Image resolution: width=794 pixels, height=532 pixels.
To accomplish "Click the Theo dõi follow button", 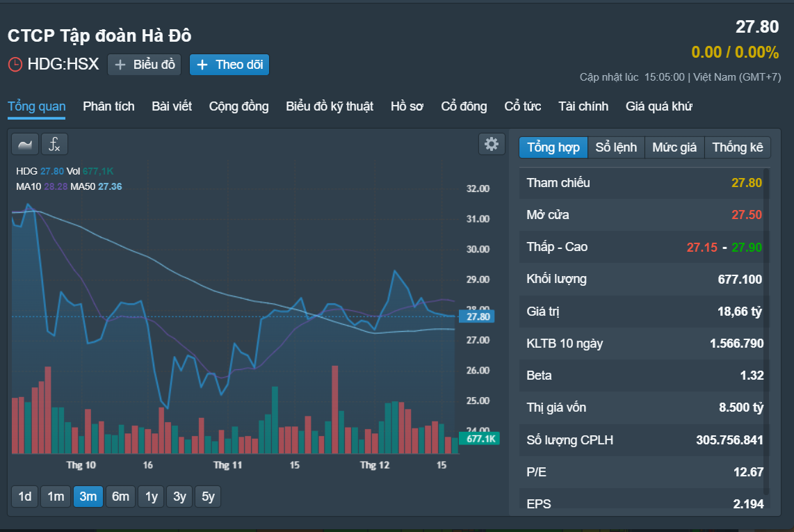I will tap(229, 65).
